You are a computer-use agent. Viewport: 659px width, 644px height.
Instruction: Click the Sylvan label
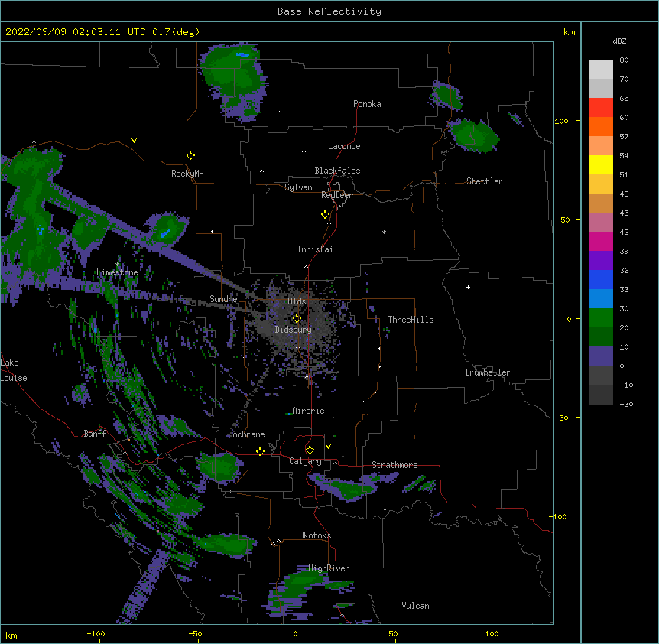coord(298,187)
